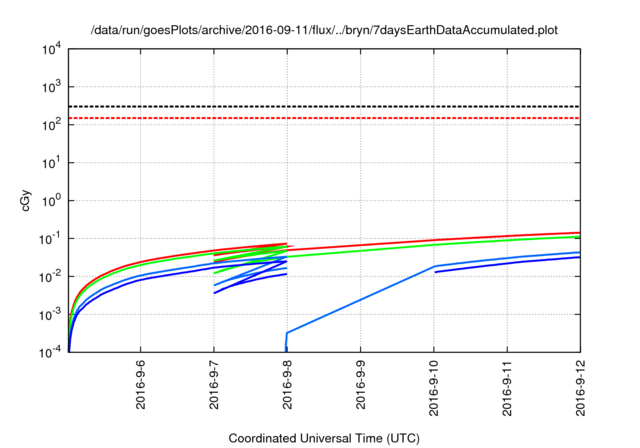640x448 pixels.
Task: Click the 2016-9-11 date tick label
Action: click(x=507, y=388)
